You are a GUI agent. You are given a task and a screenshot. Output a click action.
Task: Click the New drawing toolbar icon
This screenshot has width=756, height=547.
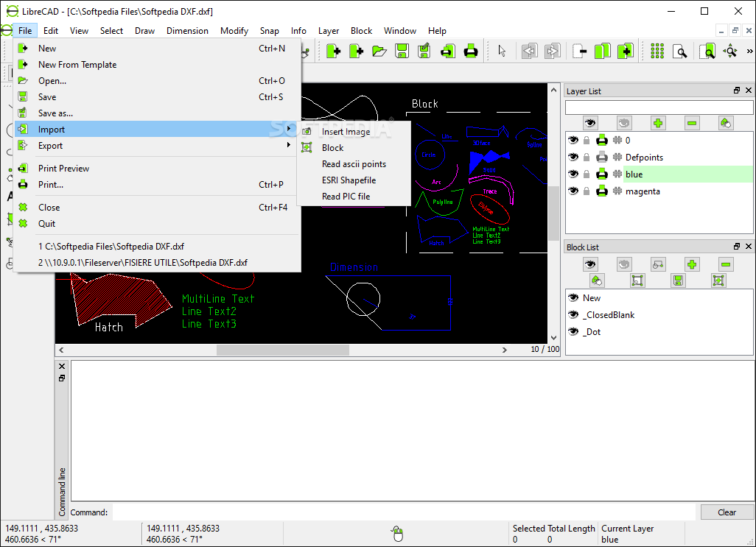(333, 51)
